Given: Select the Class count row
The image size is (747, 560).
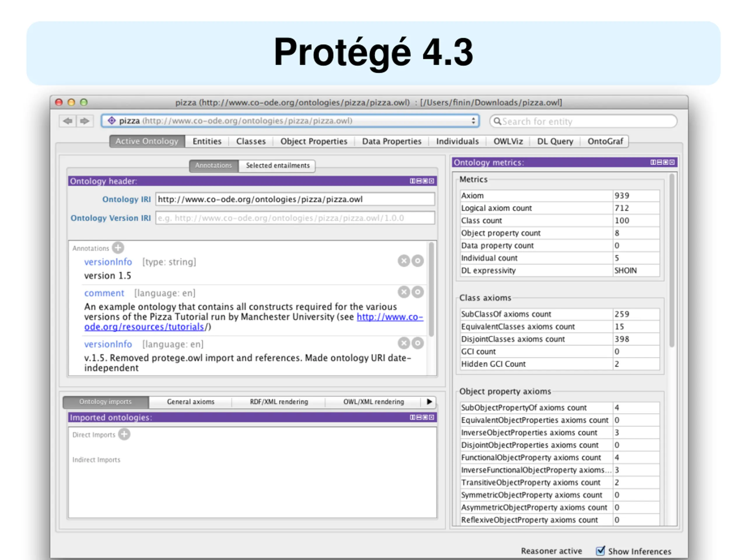Looking at the screenshot, I should (x=560, y=220).
